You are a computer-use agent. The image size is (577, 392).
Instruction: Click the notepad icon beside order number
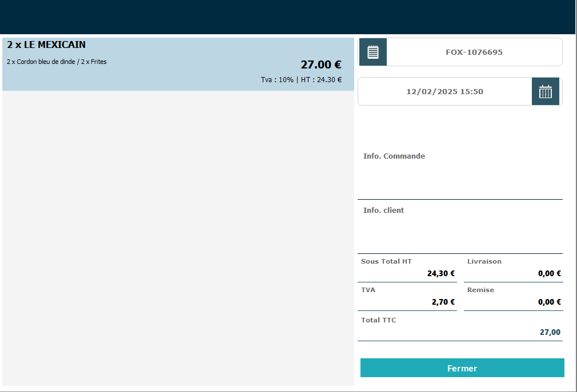(x=372, y=52)
